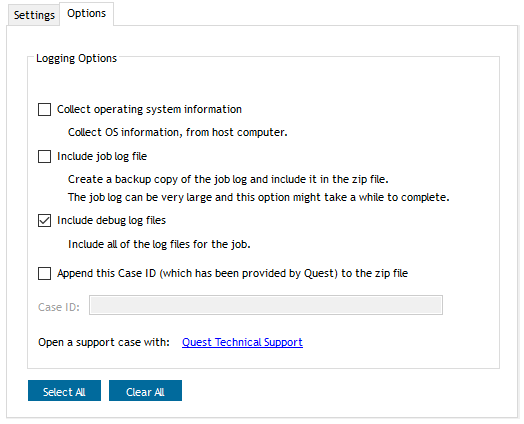Switch to the Settings tab

(34, 15)
